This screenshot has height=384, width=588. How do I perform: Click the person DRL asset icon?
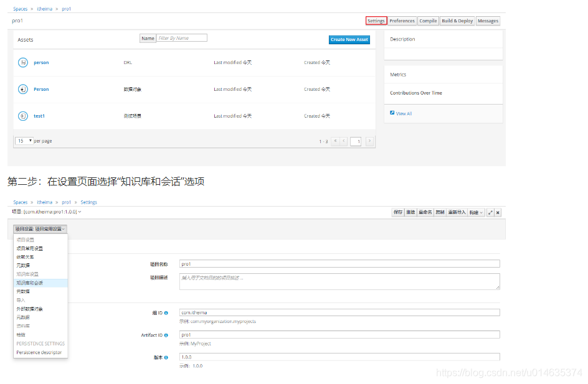point(23,63)
